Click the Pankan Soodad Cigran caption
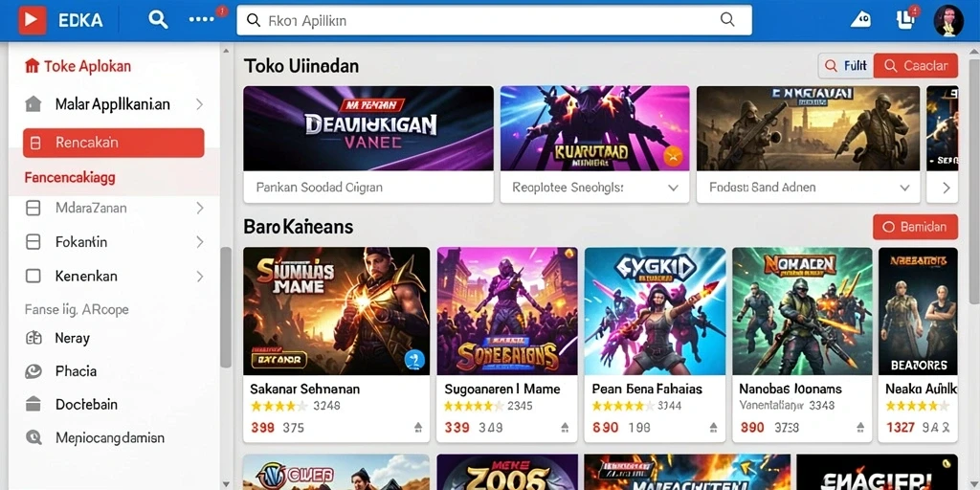The width and height of the screenshot is (980, 490). (320, 188)
